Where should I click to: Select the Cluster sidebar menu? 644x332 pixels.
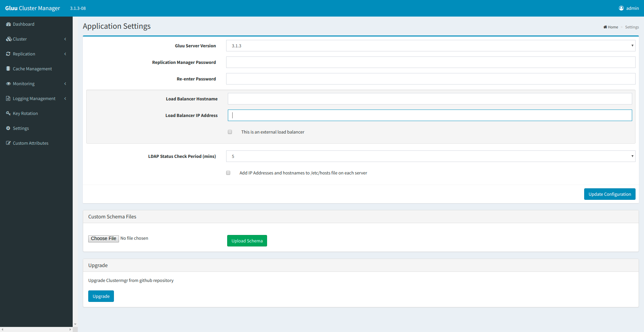(36, 39)
